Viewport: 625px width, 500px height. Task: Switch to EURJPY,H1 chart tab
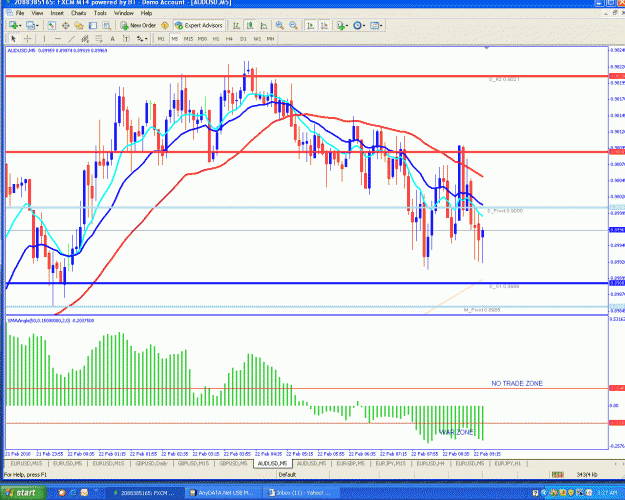tap(507, 463)
